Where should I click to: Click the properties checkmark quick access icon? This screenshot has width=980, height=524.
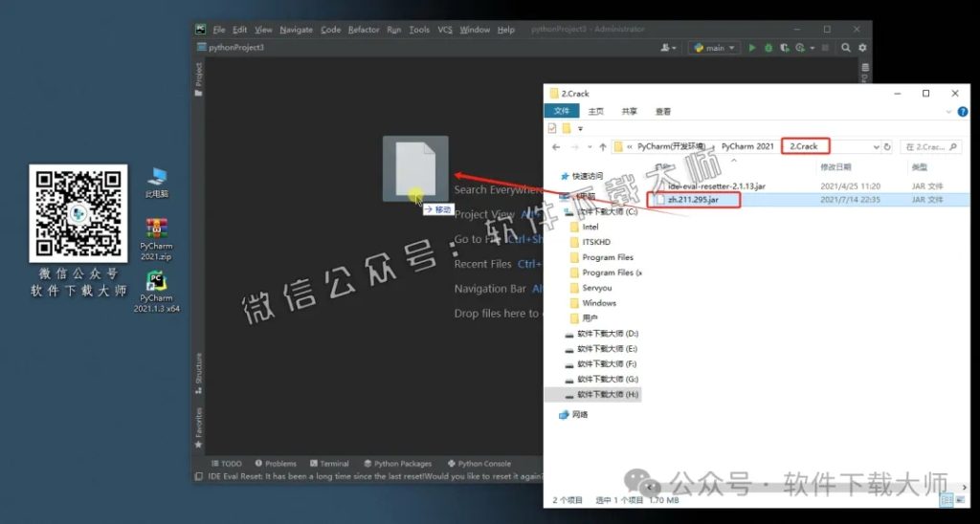(x=552, y=128)
